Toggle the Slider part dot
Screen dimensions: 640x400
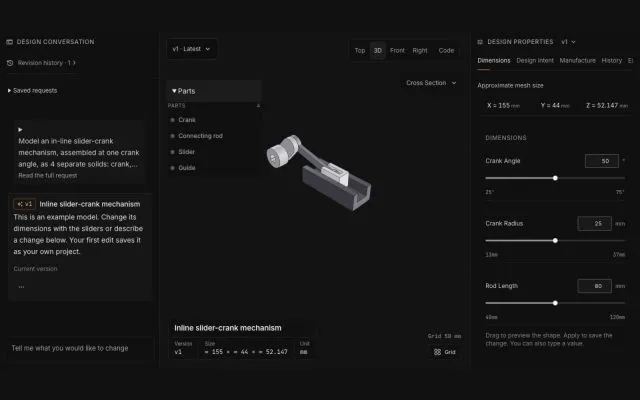pos(172,152)
